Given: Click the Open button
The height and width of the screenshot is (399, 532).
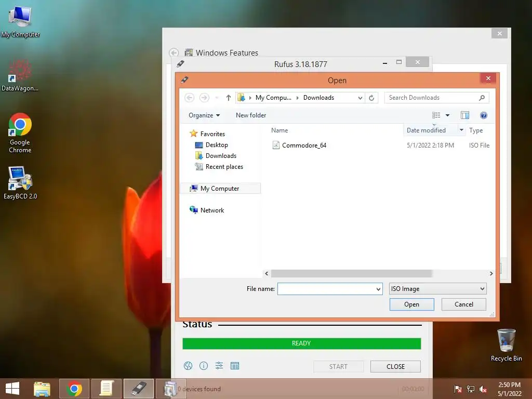Looking at the screenshot, I should coord(411,304).
